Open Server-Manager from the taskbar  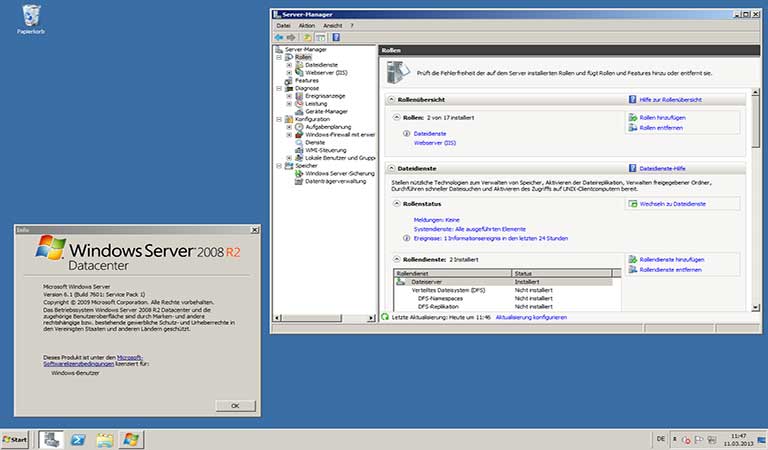(x=51, y=439)
